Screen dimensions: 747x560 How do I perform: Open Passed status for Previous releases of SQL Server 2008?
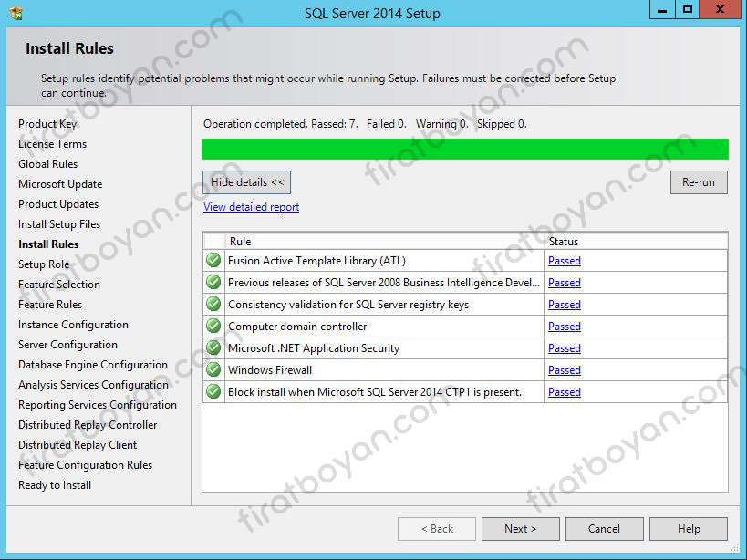[x=565, y=283]
